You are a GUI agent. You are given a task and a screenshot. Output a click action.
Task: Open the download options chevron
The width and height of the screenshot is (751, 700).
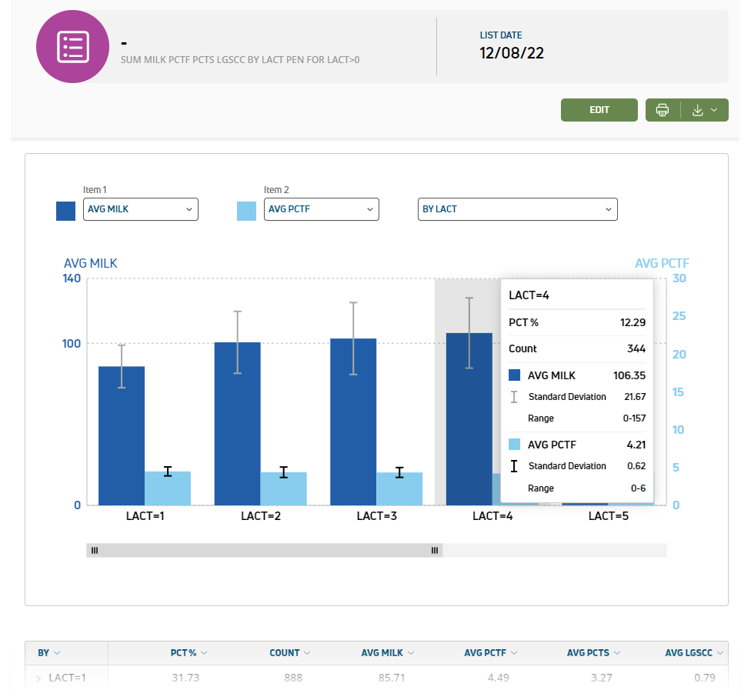point(714,110)
